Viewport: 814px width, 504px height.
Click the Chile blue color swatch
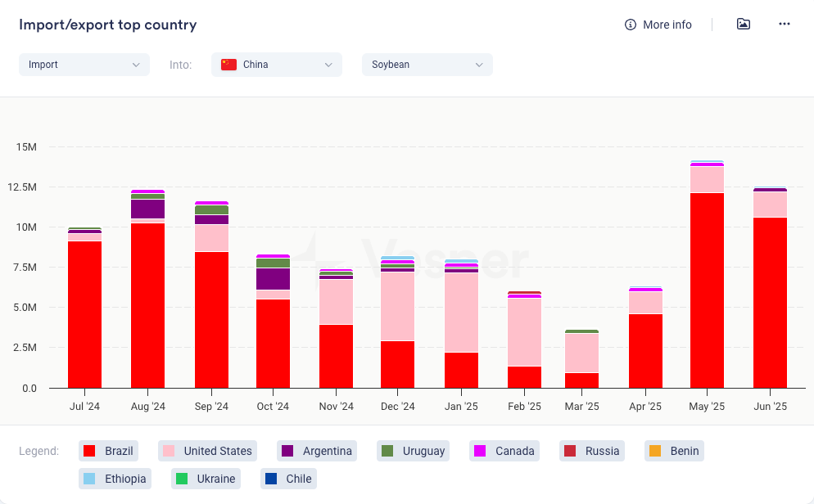pyautogui.click(x=271, y=479)
